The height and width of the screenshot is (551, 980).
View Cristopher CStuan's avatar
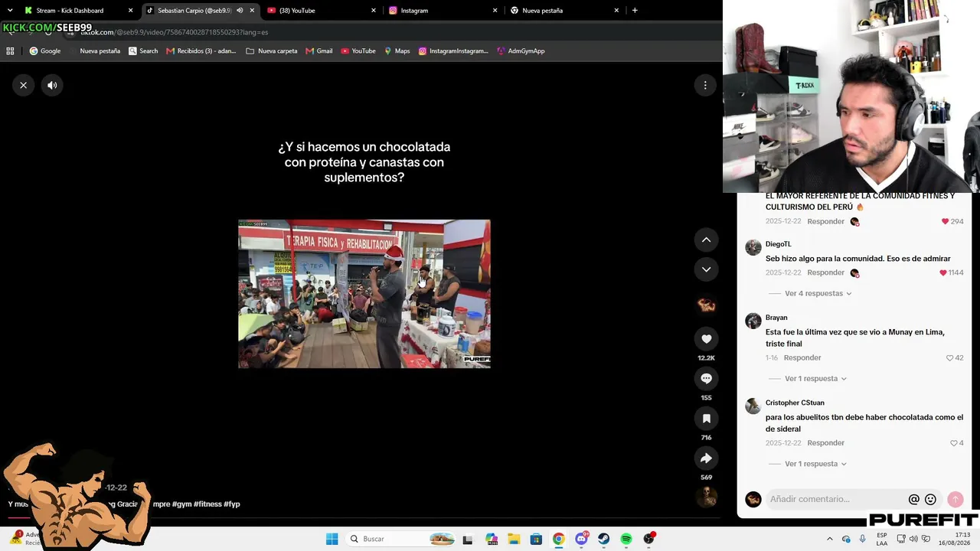pos(753,406)
